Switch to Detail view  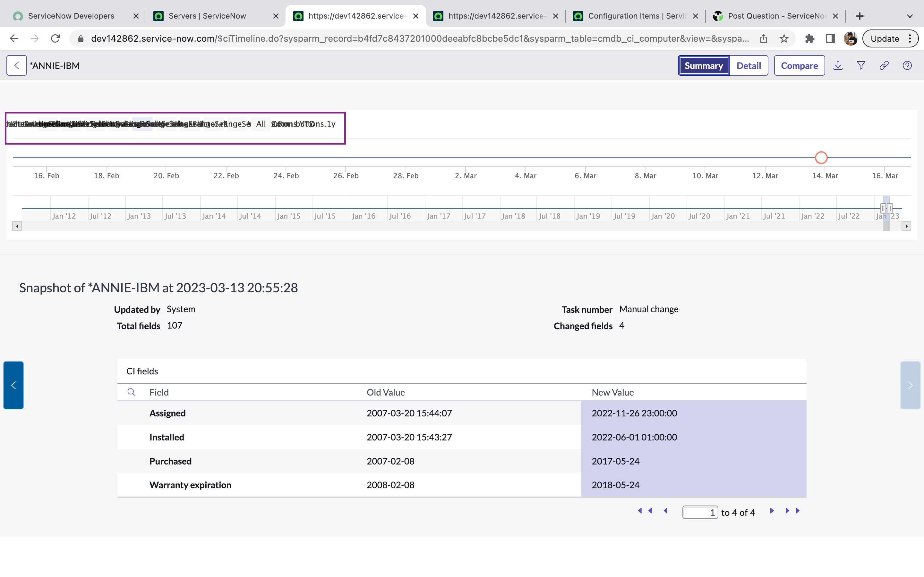(749, 65)
